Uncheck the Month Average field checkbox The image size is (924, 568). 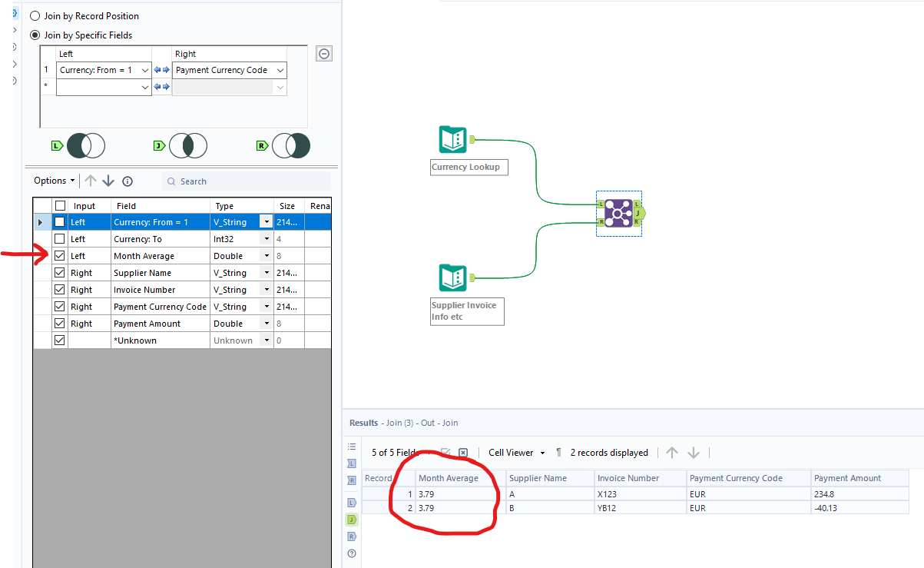tap(59, 255)
